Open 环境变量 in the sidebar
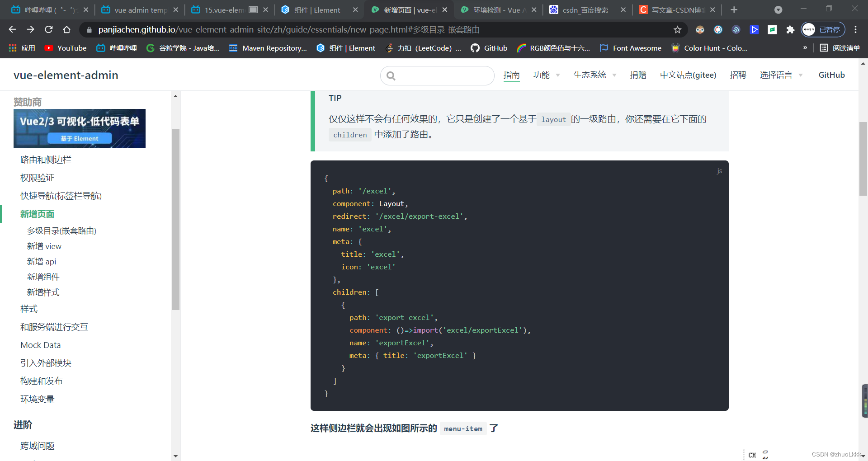The width and height of the screenshot is (868, 461). click(37, 399)
